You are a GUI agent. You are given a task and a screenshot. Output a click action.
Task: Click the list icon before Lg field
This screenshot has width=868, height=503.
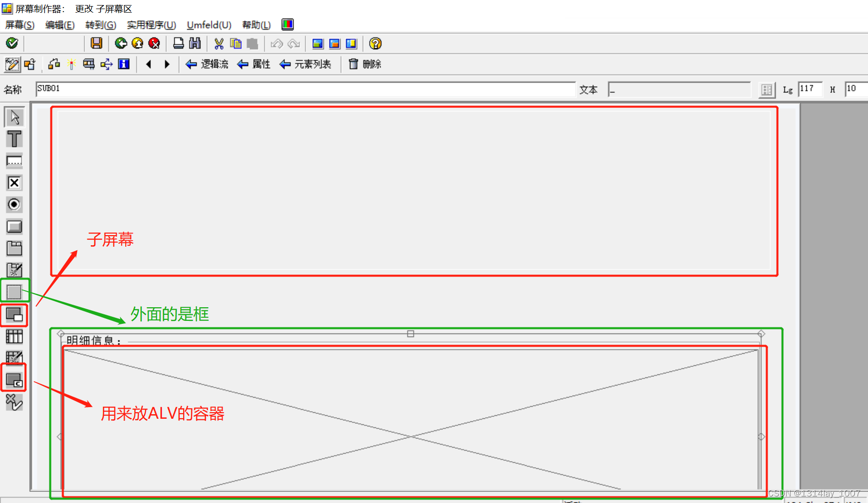tap(767, 90)
